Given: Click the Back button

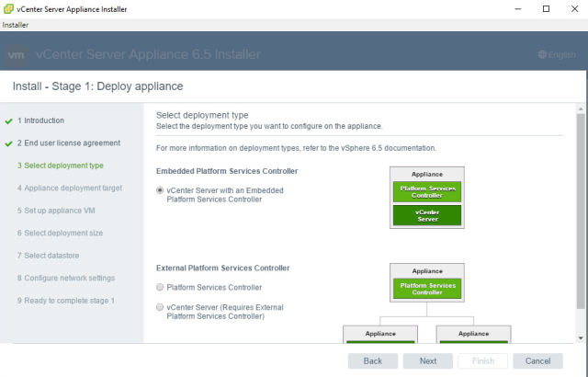Looking at the screenshot, I should click(x=373, y=360).
